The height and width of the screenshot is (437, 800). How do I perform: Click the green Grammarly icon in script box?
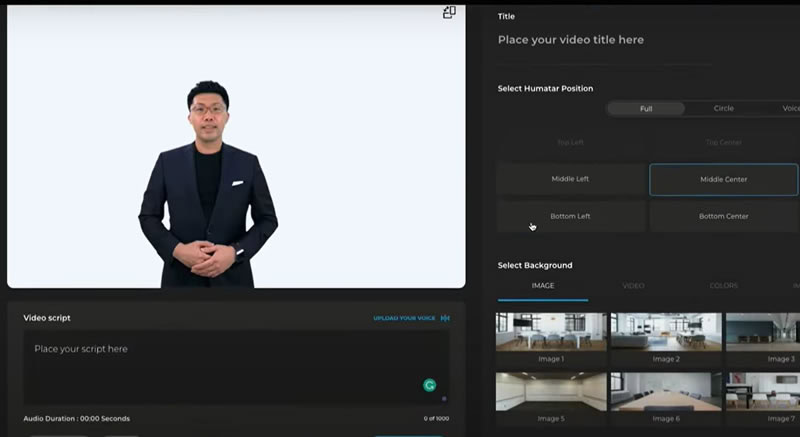pos(430,385)
